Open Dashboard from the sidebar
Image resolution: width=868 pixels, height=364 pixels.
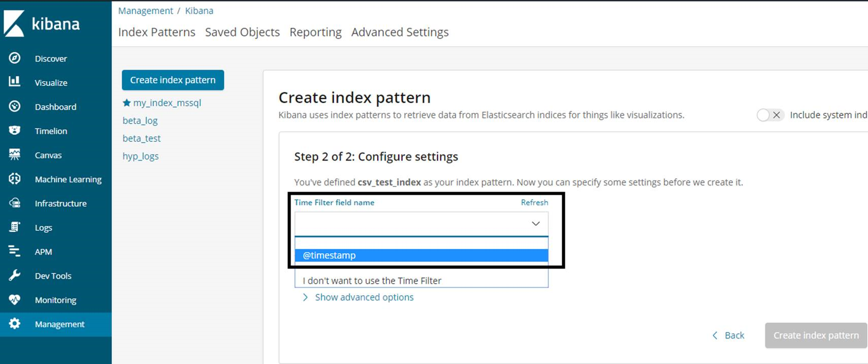[56, 107]
